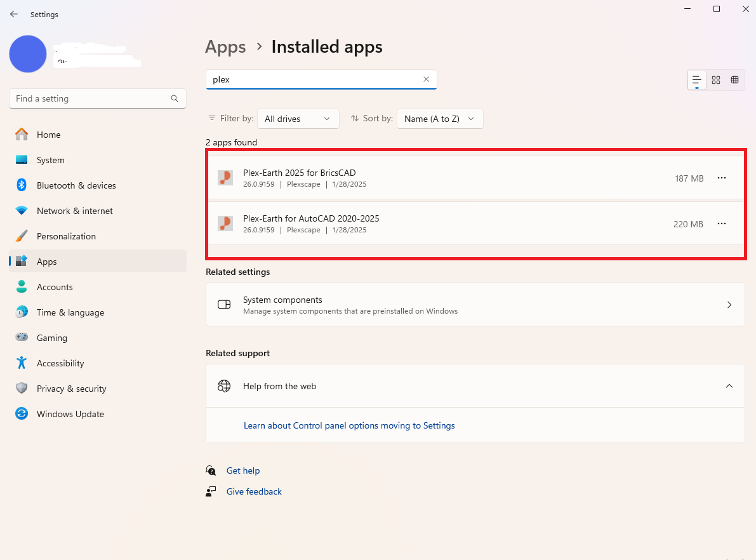Switch to grid view layout
The height and width of the screenshot is (560, 756).
(716, 80)
